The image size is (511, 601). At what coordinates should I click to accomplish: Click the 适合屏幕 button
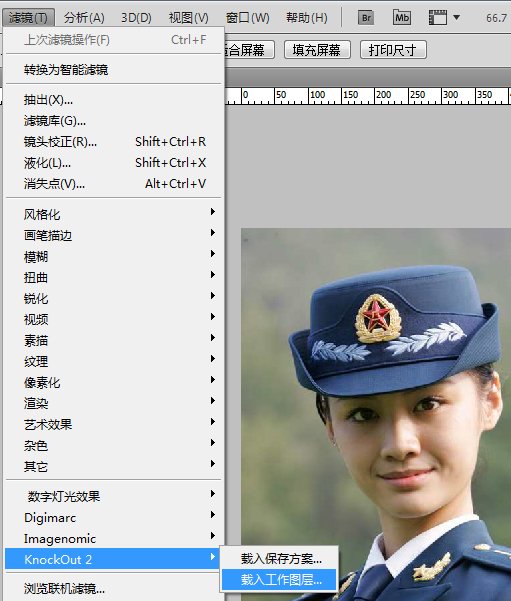(x=249, y=50)
